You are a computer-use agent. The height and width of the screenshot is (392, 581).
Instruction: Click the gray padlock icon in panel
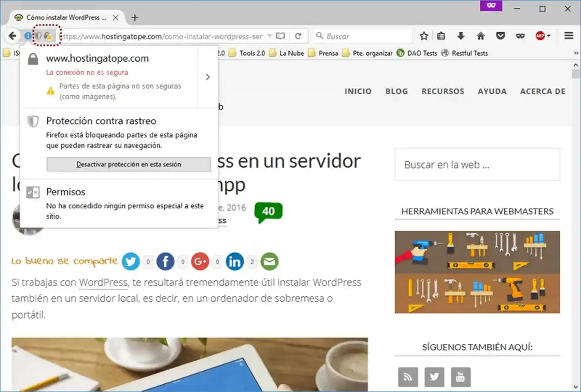coord(33,59)
